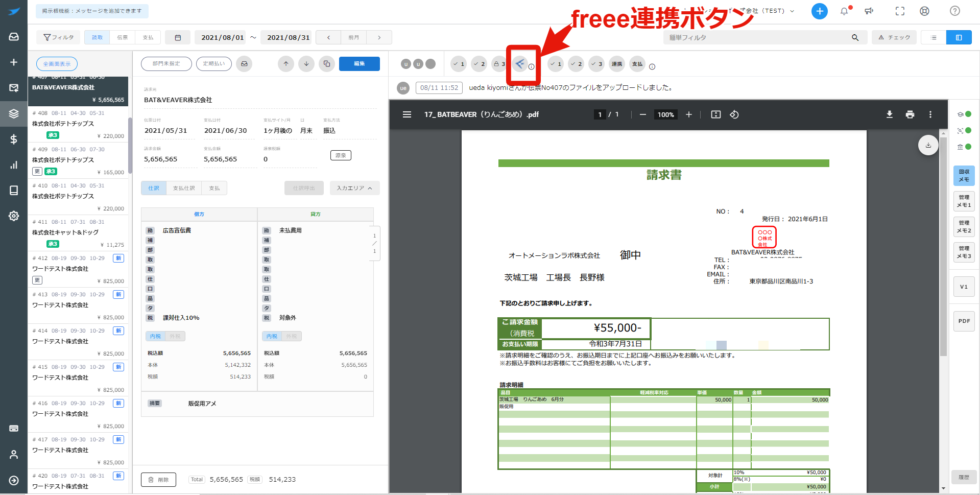Download the PDF from the viewer toolbar
The image size is (980, 495).
point(889,114)
